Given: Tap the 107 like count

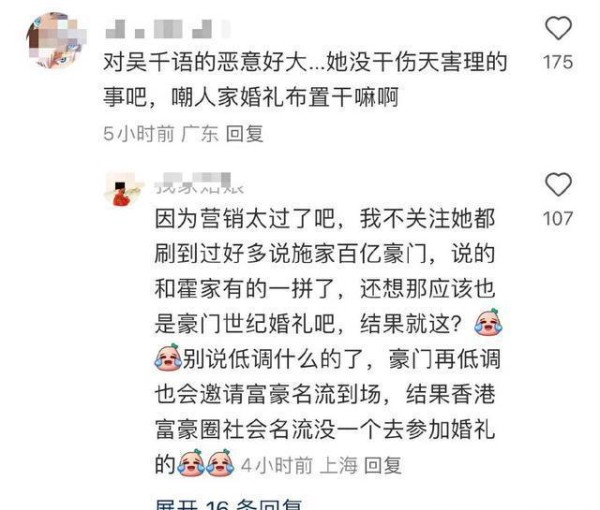Looking at the screenshot, I should click(558, 218).
